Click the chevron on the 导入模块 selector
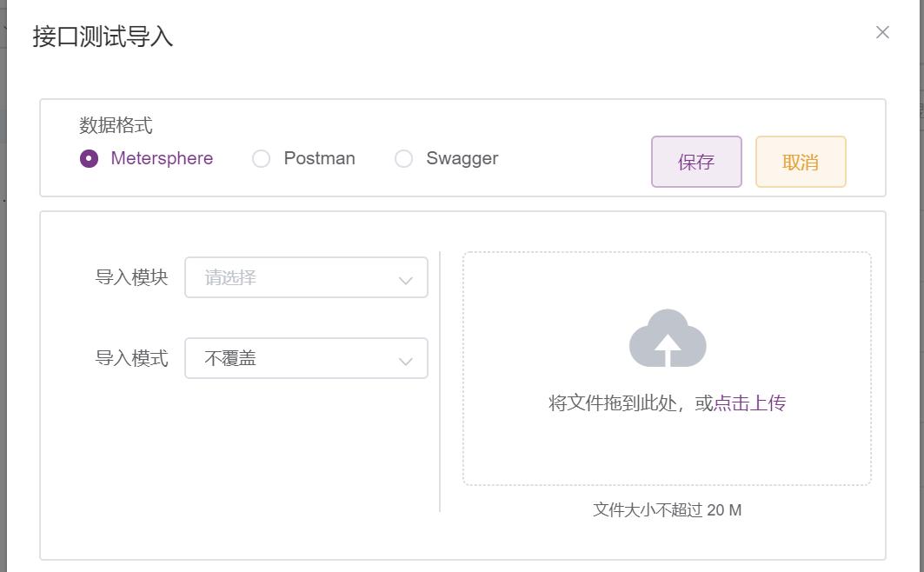The width and height of the screenshot is (924, 572). pyautogui.click(x=404, y=277)
